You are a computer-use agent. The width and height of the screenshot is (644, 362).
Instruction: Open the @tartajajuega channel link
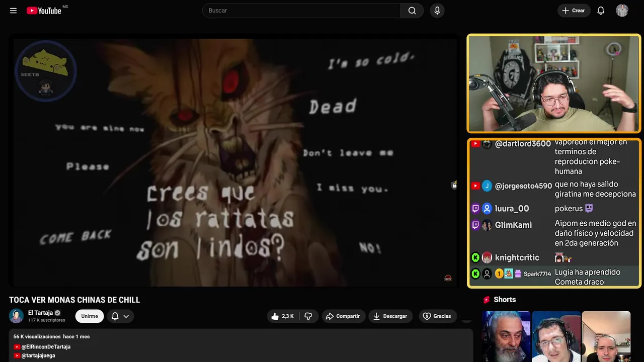[38, 355]
